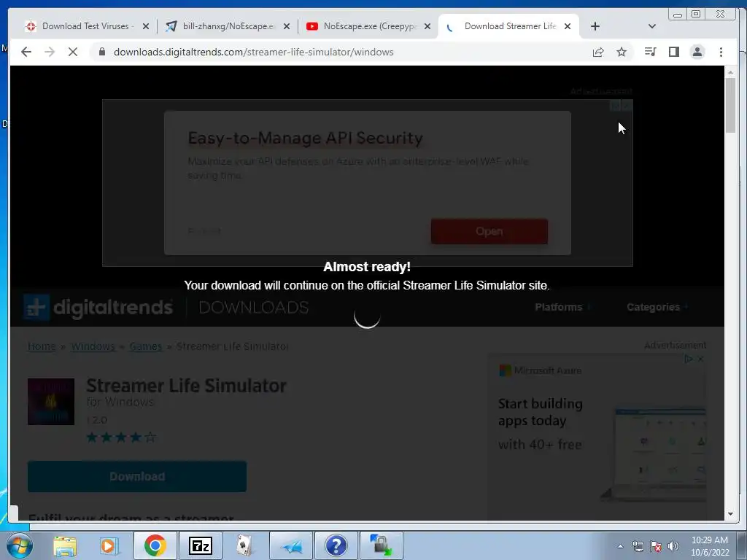Image resolution: width=747 pixels, height=560 pixels.
Task: Open the Windows breadcrumb link
Action: tap(93, 346)
